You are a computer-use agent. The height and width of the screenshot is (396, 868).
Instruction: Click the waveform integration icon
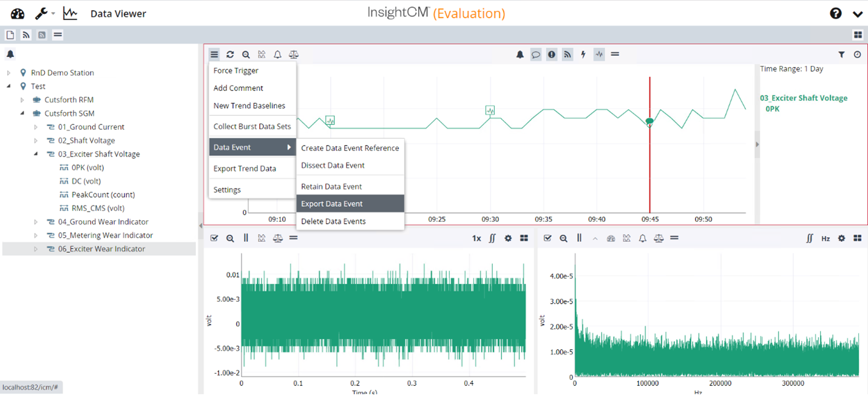[492, 239]
